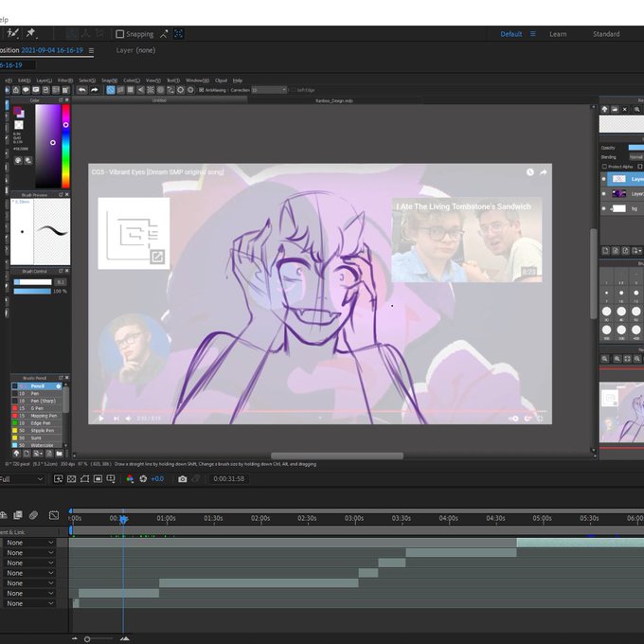Open the Select menu in MediBang
644x644 pixels.
[x=87, y=80]
